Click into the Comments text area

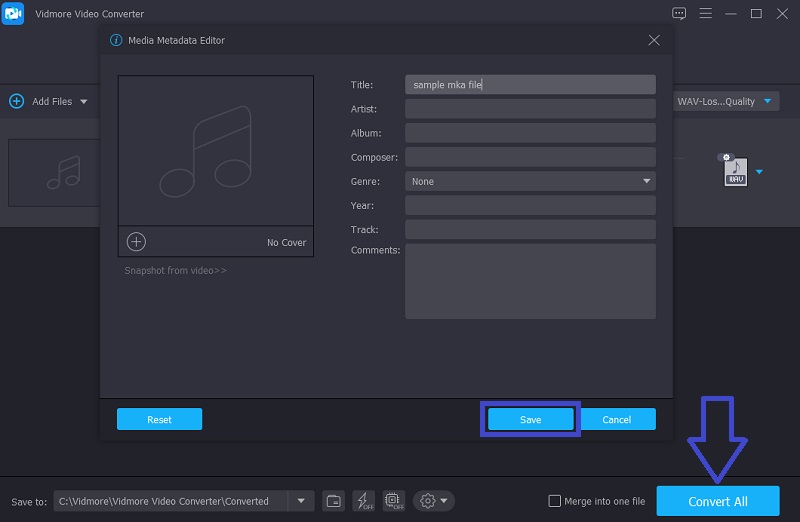[530, 281]
